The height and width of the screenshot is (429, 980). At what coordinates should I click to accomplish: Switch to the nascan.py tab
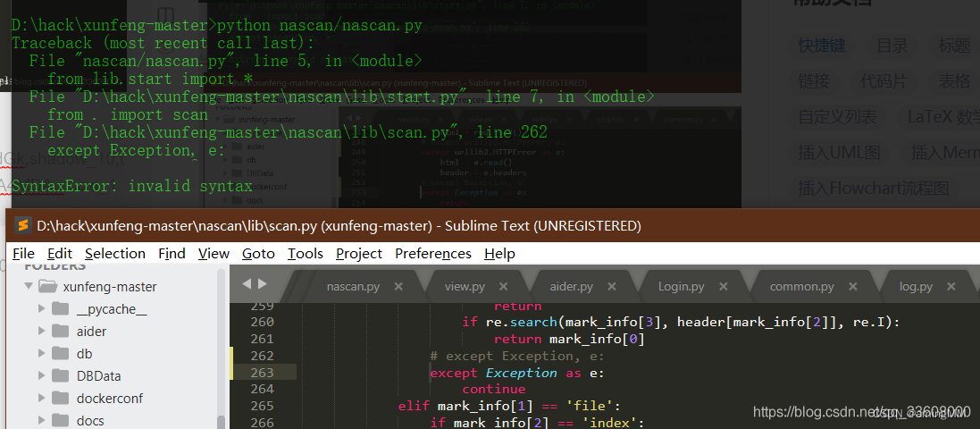point(353,287)
